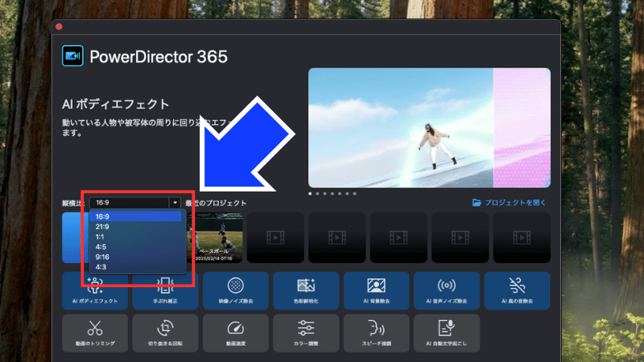Open the ベースボール recent project thumbnail

215,237
